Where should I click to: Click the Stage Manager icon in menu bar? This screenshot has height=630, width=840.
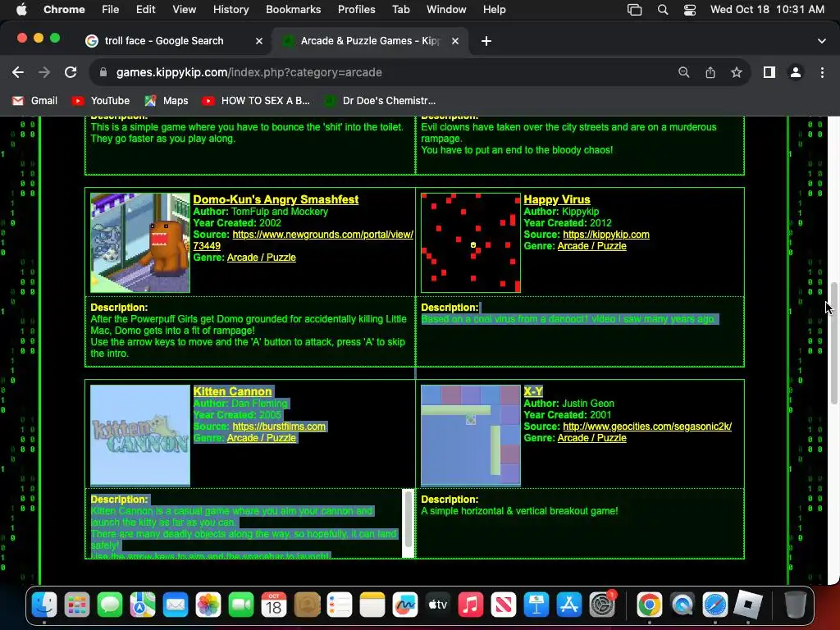click(x=634, y=10)
